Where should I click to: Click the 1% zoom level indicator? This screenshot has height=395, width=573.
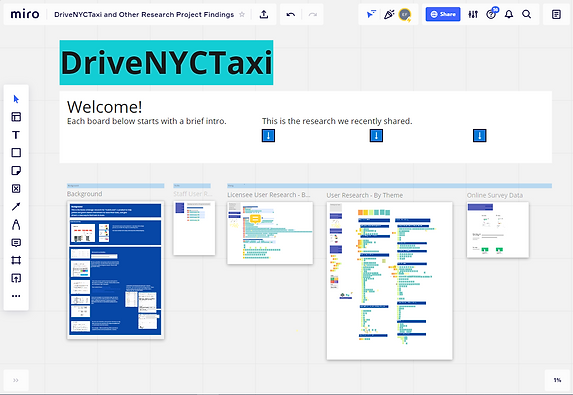tap(557, 380)
